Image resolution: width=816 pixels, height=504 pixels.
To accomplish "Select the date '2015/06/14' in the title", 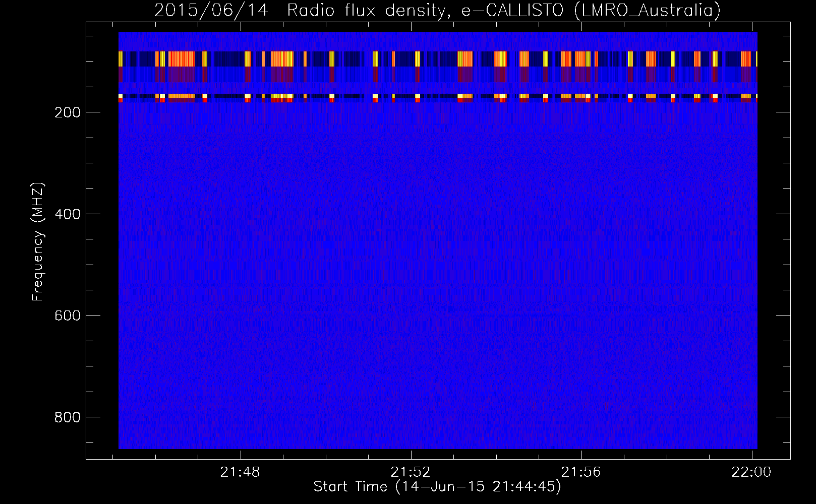I will point(211,11).
